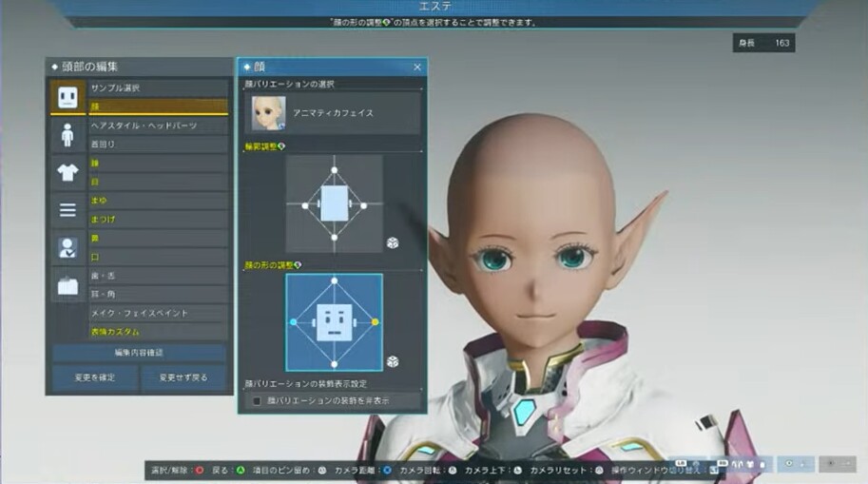Enable 顔バリエーションの装飾を非表示 checkbox
The image size is (868, 484).
257,401
